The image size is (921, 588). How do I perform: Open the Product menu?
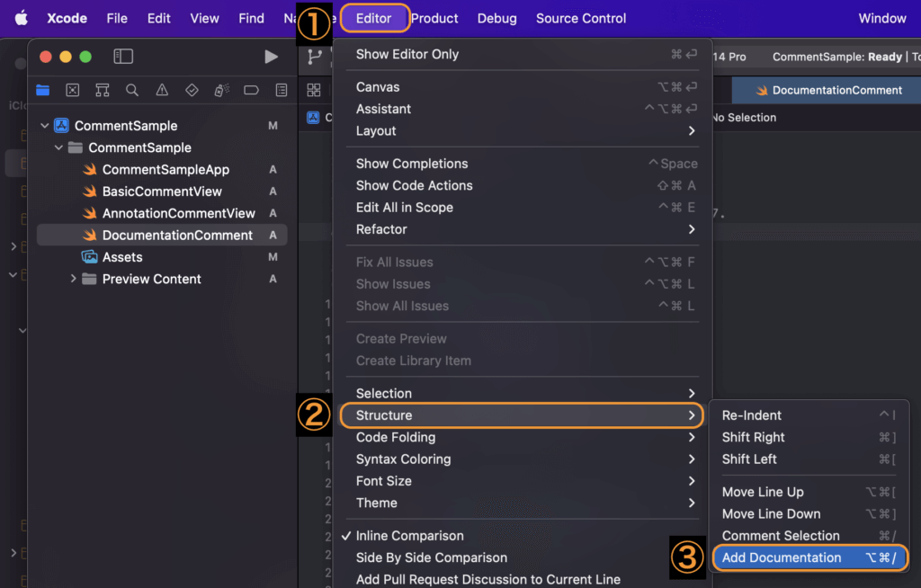[434, 18]
